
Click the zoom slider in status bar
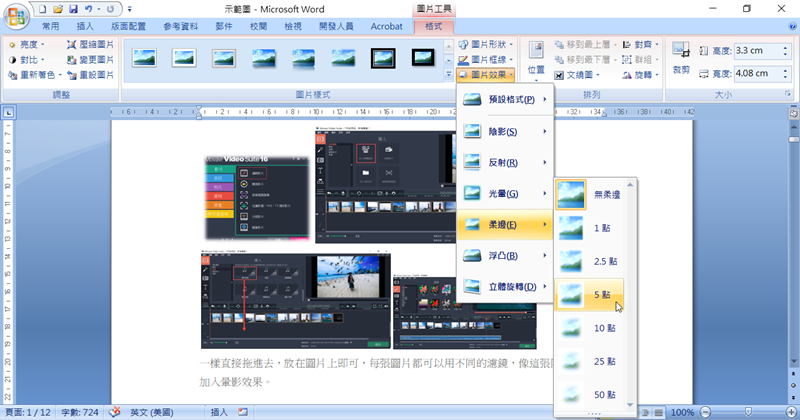point(750,412)
